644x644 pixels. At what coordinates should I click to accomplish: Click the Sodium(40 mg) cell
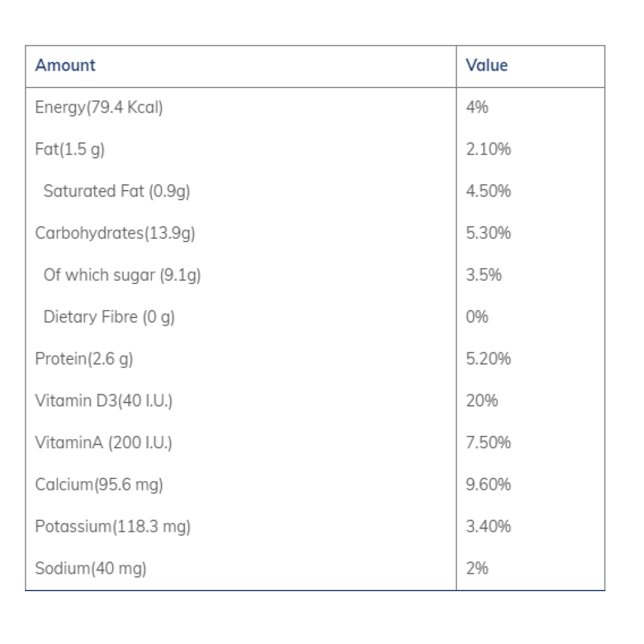click(91, 568)
